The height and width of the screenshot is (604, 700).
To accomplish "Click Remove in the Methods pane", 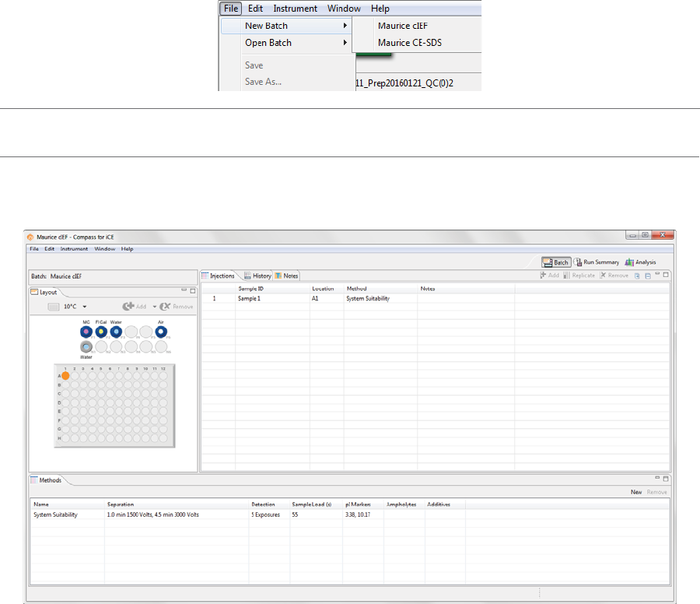I will click(656, 492).
